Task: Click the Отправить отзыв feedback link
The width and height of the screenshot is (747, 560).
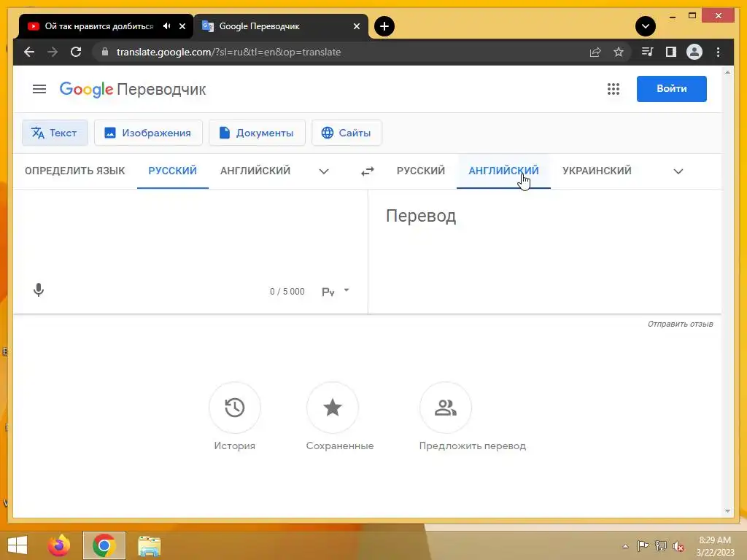Action: coord(680,324)
